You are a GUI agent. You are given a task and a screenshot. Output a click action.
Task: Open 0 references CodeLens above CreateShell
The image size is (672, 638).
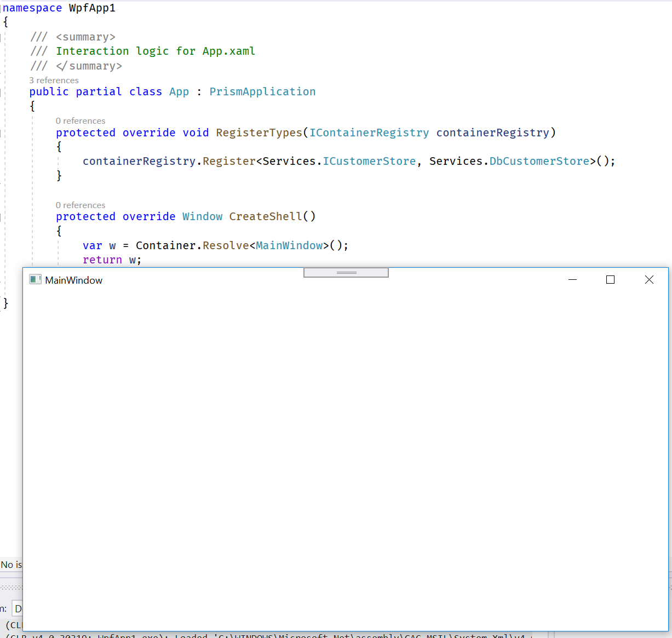[80, 205]
